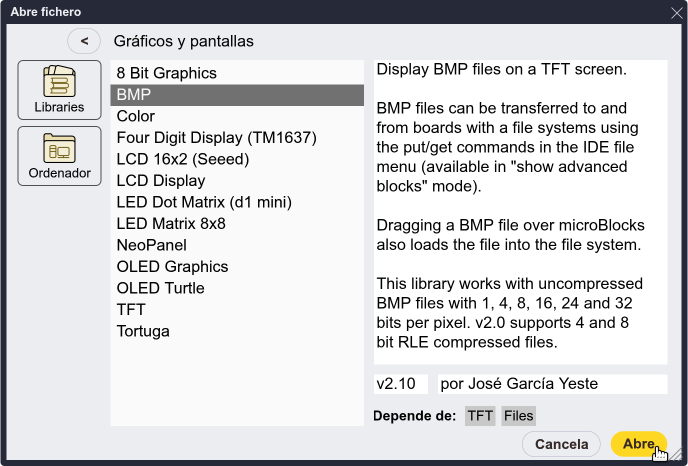The width and height of the screenshot is (688, 466).
Task: Select Four Digit Display (TM1637)
Action: click(237, 138)
